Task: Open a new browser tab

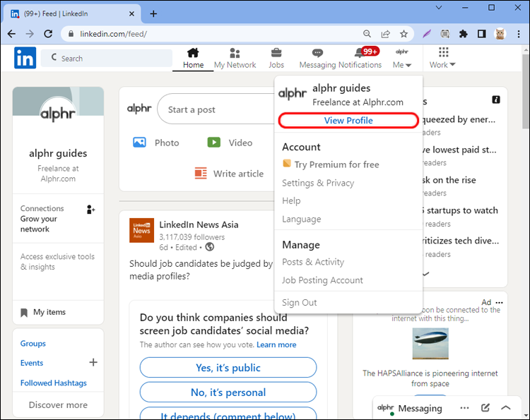Action: coord(153,13)
